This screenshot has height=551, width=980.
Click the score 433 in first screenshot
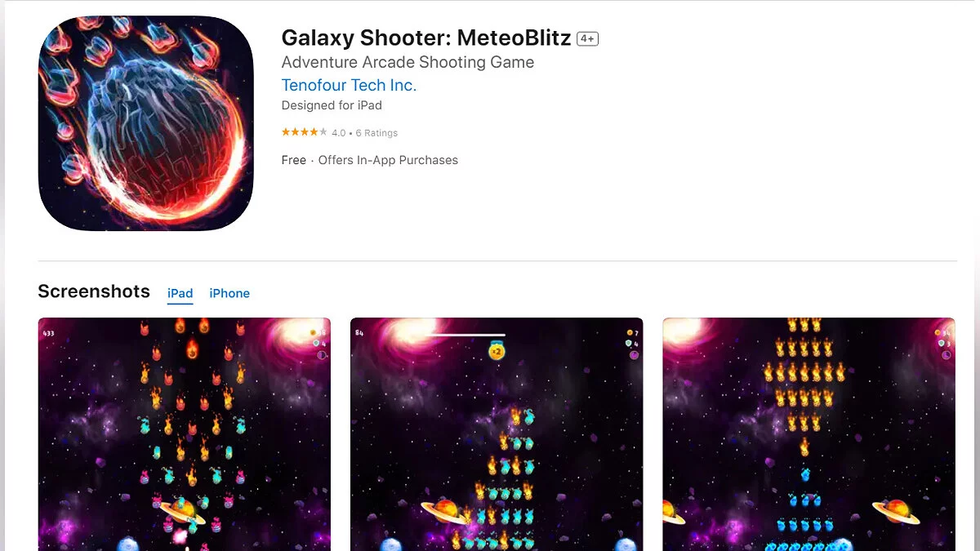(47, 333)
